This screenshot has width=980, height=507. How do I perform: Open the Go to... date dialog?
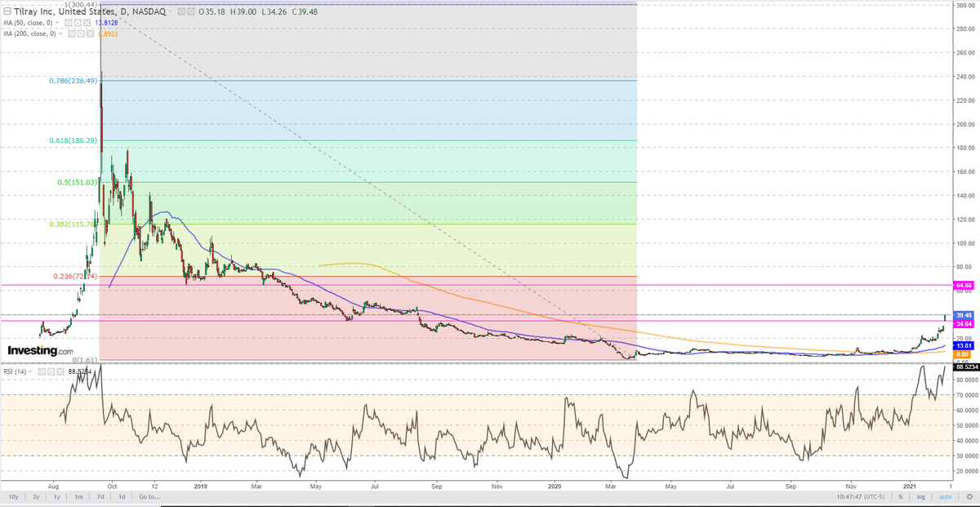point(149,496)
